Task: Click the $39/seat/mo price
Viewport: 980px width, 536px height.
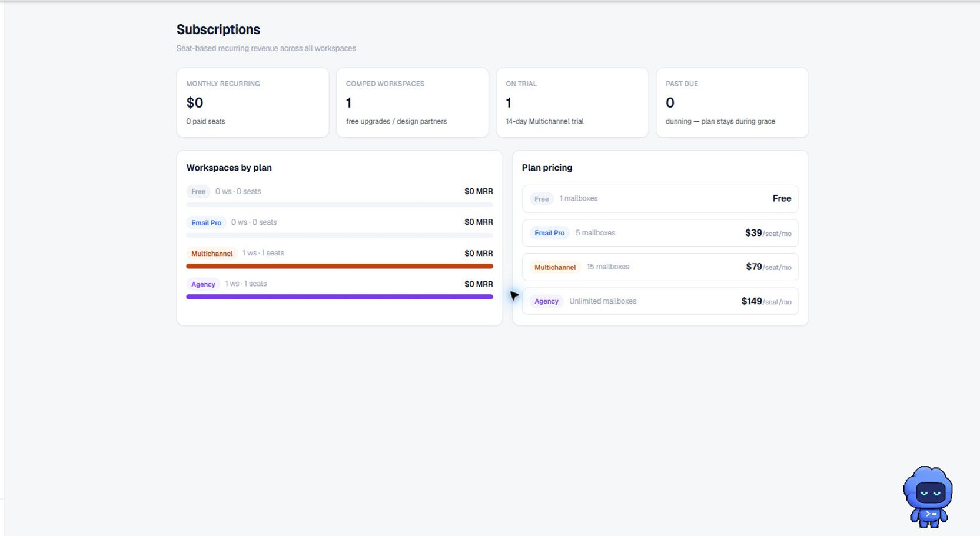Action: pos(768,233)
